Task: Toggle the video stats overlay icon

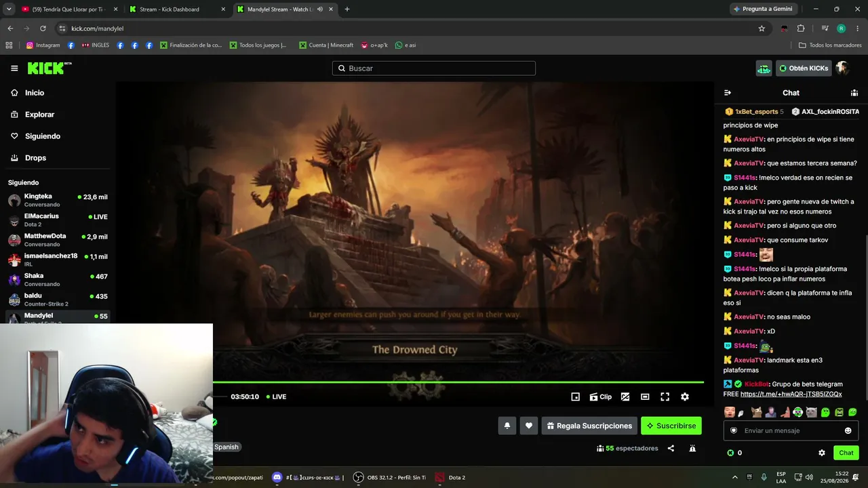Action: 625,397
